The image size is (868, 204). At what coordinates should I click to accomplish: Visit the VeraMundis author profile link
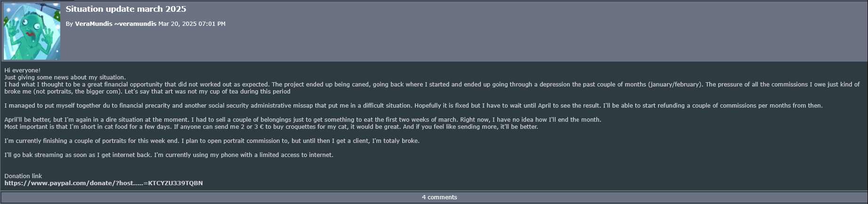click(94, 24)
